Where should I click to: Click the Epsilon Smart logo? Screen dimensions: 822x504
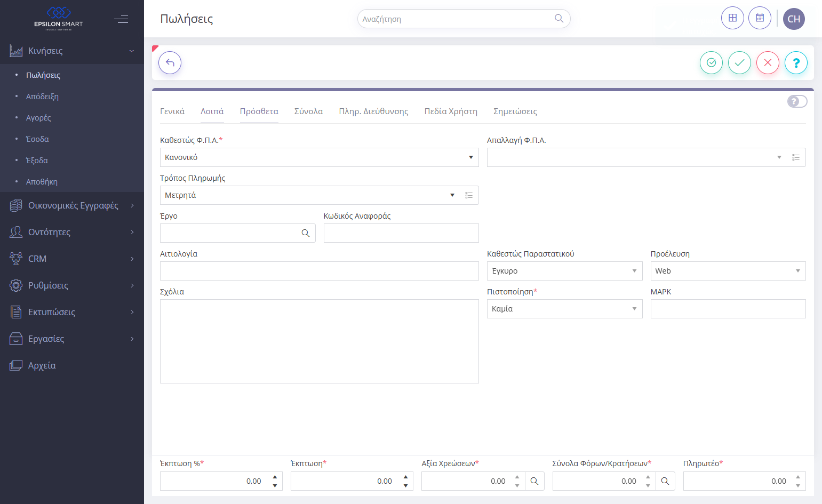[59, 19]
